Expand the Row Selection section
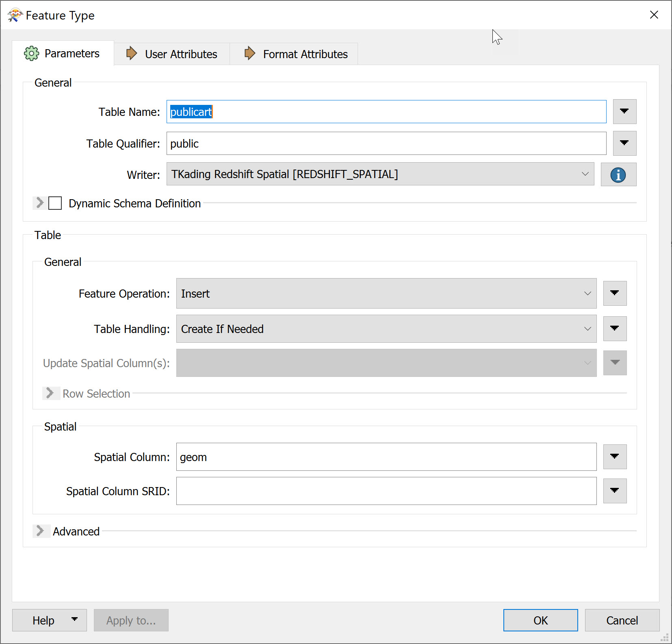672x644 pixels. tap(51, 393)
